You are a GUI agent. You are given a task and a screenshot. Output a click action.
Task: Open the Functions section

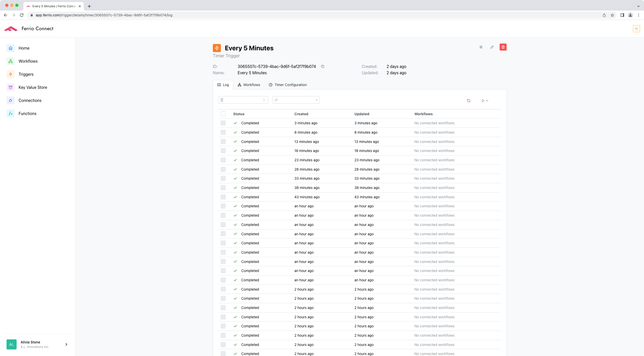coord(27,113)
